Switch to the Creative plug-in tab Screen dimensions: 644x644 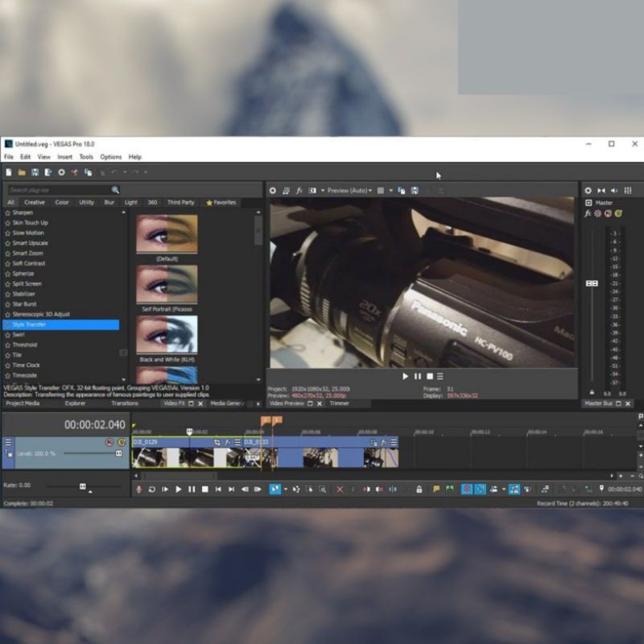tap(35, 203)
